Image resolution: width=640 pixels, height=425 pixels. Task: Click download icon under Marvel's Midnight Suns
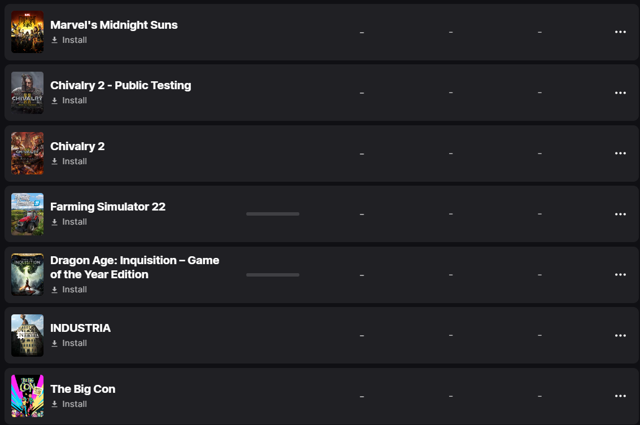[54, 40]
